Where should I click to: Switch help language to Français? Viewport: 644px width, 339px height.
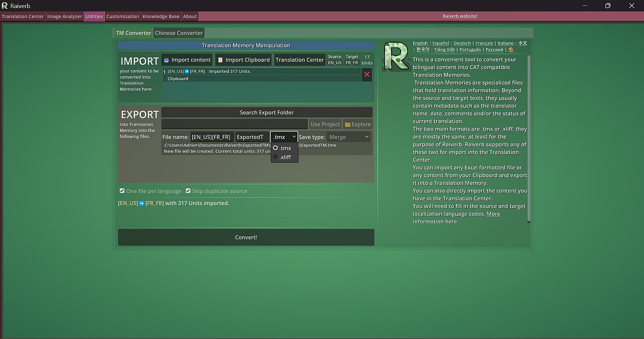(484, 43)
